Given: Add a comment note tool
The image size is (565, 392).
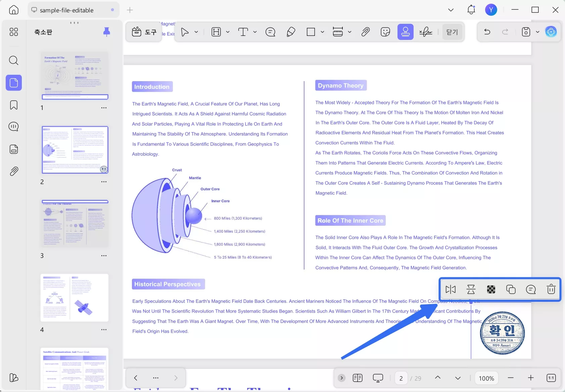Looking at the screenshot, I should [x=270, y=32].
